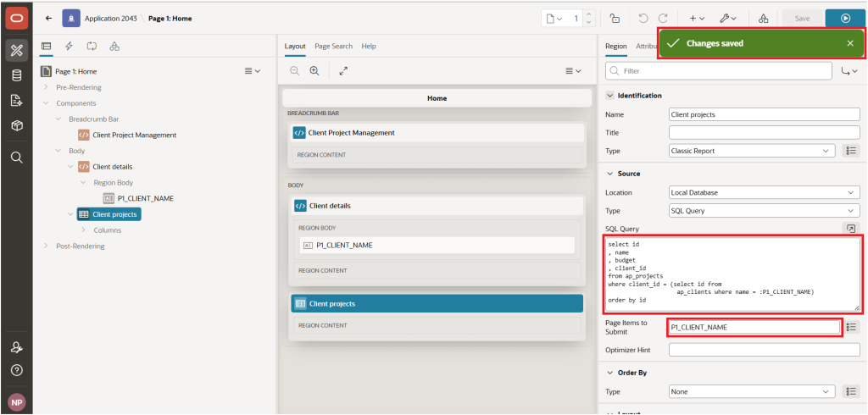Open the Source Type SQL Query dropdown
Image resolution: width=868 pixels, height=415 pixels.
(x=764, y=211)
